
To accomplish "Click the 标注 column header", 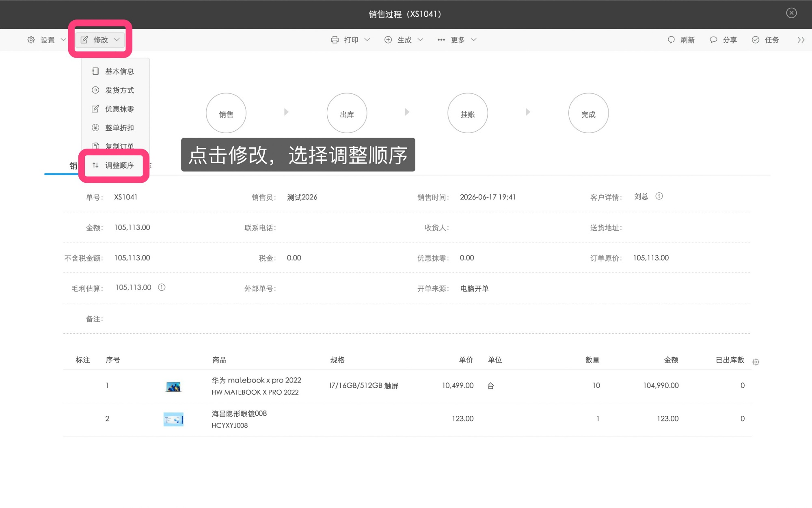I will coord(82,360).
